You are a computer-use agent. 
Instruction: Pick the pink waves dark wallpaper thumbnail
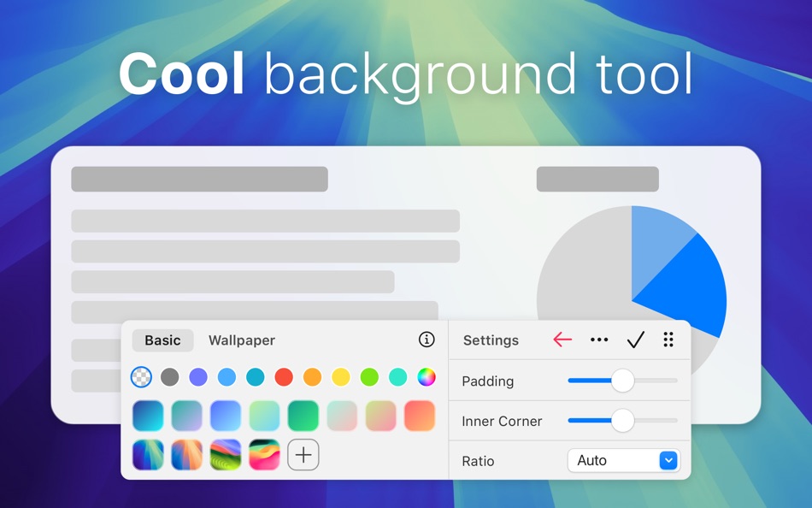click(x=265, y=455)
